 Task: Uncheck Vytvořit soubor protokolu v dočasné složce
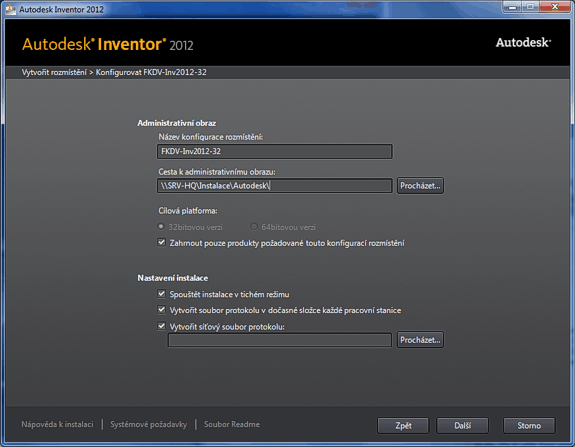[161, 310]
